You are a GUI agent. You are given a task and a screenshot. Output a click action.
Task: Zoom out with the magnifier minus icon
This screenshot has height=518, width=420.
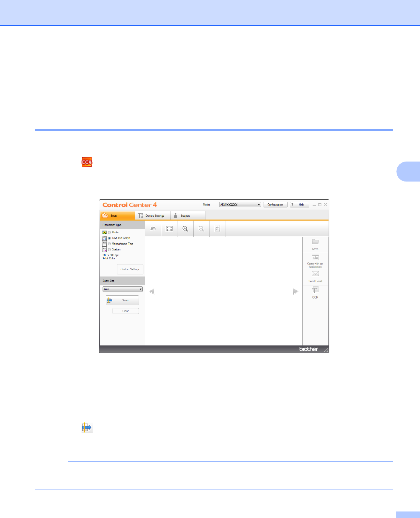point(201,228)
